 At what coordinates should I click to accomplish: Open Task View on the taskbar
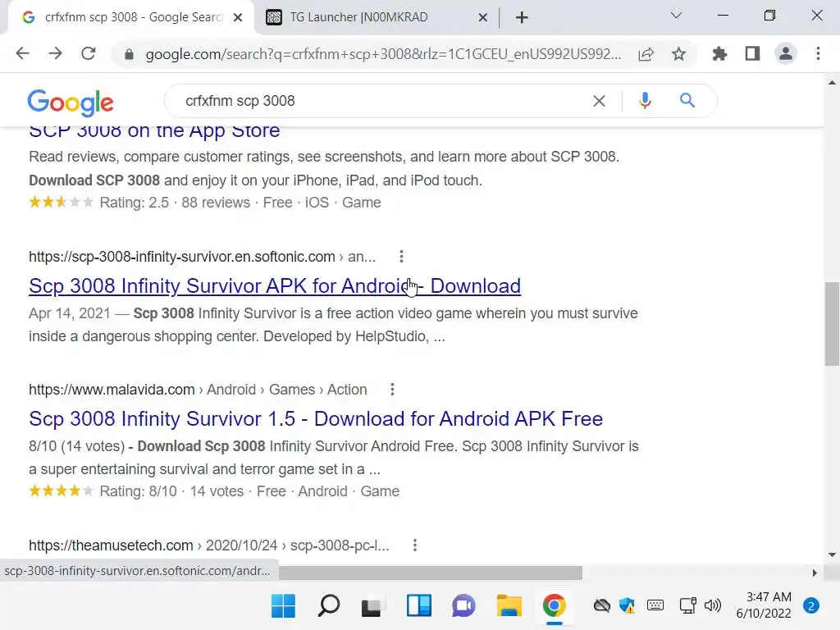(373, 606)
